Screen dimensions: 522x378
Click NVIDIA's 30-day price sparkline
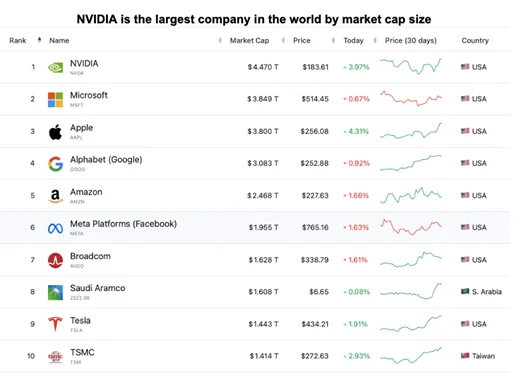(x=411, y=66)
